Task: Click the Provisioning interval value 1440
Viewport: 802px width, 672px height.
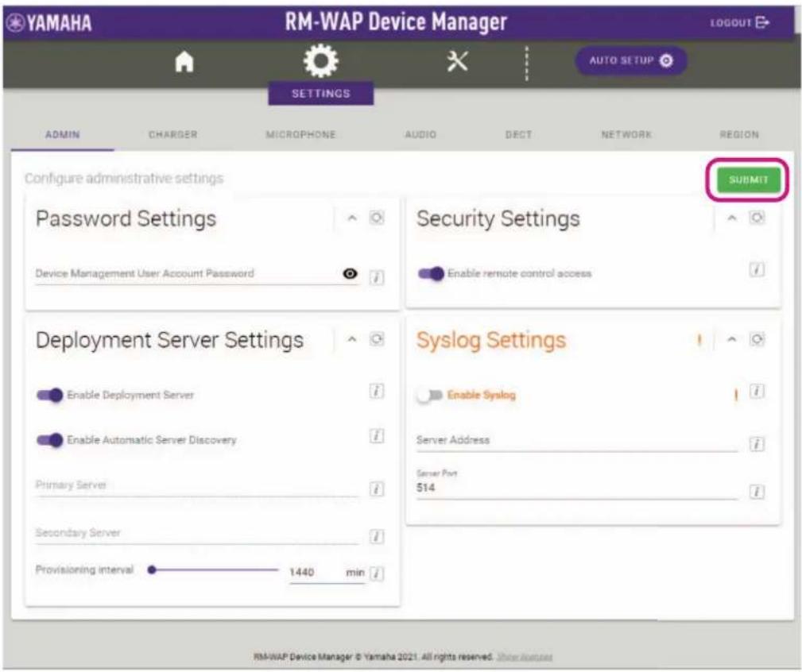Action: tap(302, 572)
